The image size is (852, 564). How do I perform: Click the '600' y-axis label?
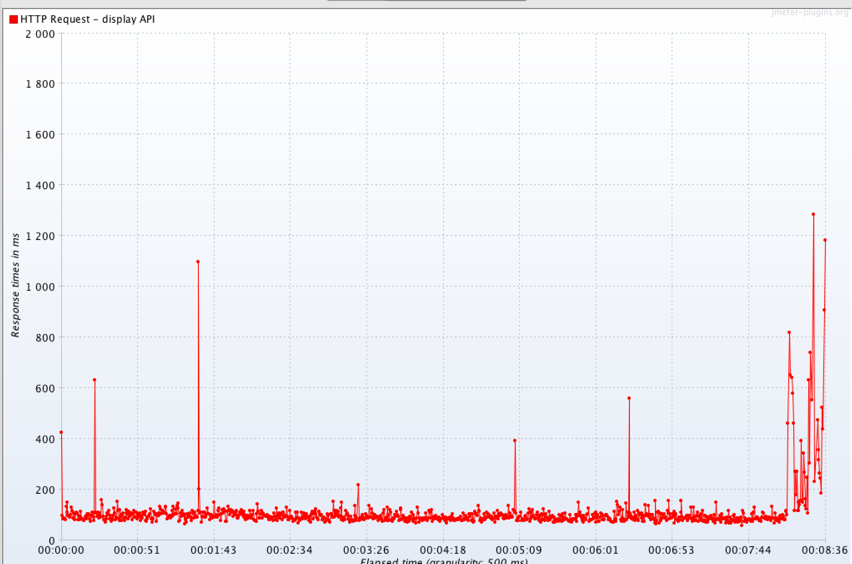pos(45,388)
